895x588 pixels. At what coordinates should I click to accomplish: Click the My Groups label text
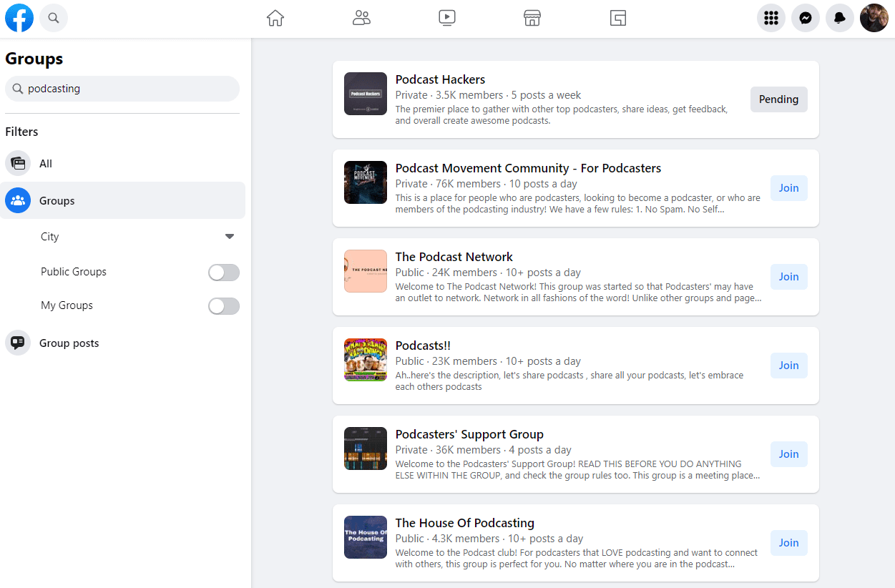click(67, 305)
